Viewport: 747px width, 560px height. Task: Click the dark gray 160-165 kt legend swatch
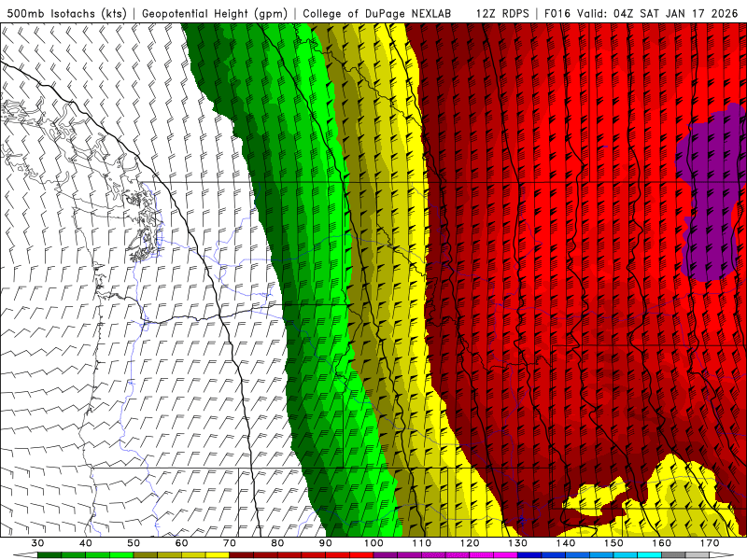point(673,555)
